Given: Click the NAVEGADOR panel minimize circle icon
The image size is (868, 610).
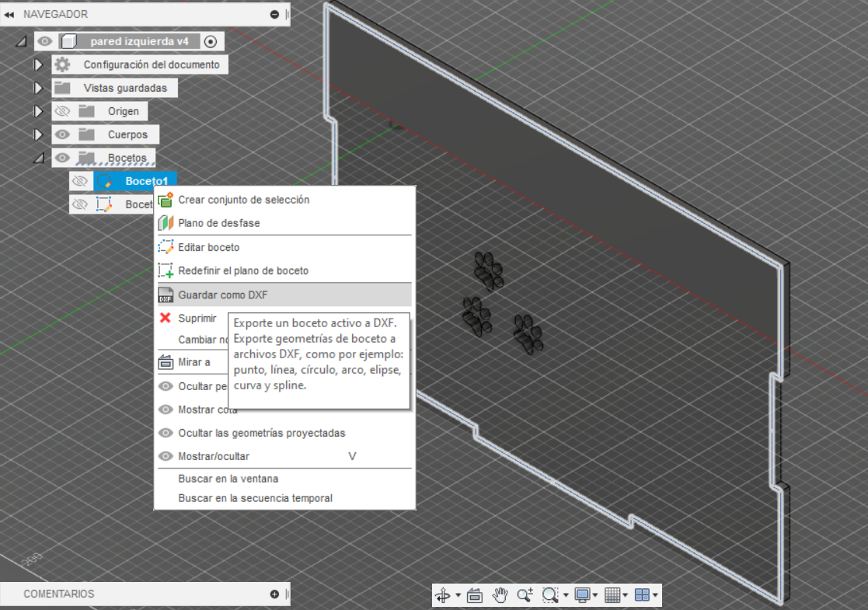Looking at the screenshot, I should point(274,15).
